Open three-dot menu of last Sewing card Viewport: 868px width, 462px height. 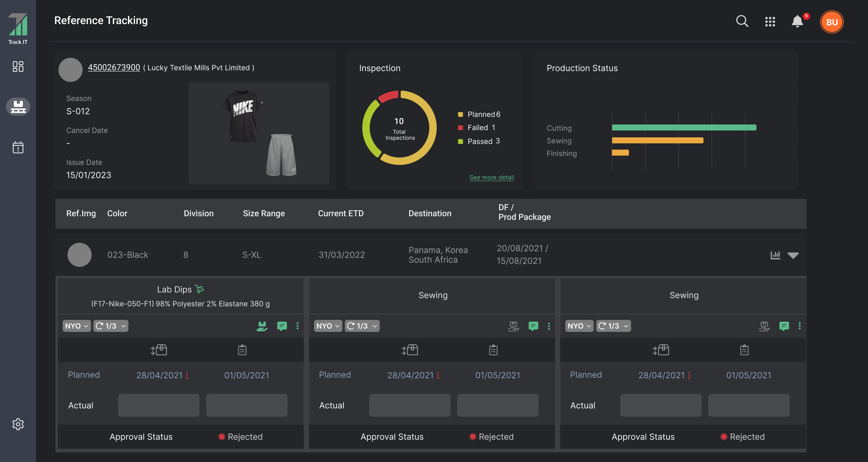pos(799,326)
